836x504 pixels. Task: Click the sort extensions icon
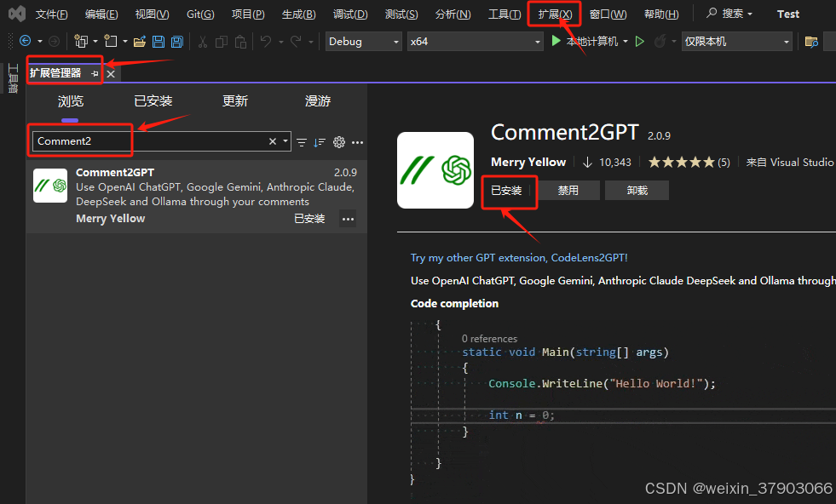click(320, 142)
